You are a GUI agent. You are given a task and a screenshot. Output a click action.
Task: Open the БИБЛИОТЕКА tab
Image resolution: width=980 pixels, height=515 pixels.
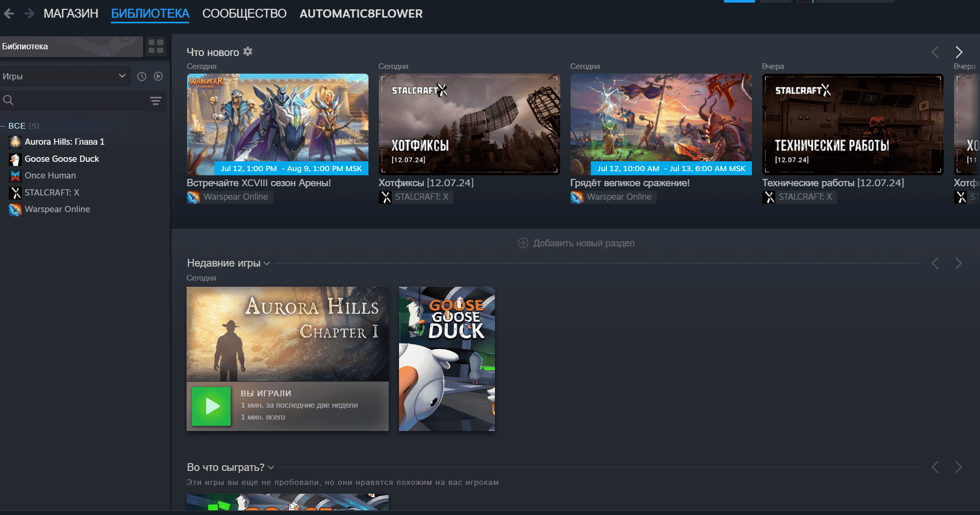(150, 13)
